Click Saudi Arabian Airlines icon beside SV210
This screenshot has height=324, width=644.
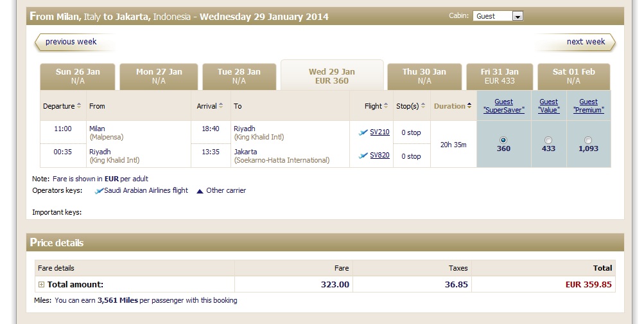coord(363,132)
